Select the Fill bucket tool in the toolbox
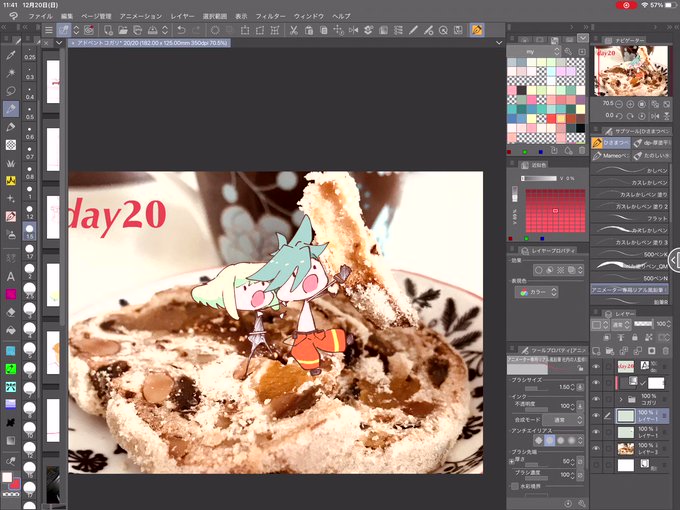Screen dimensions: 680x510 tap(11, 330)
